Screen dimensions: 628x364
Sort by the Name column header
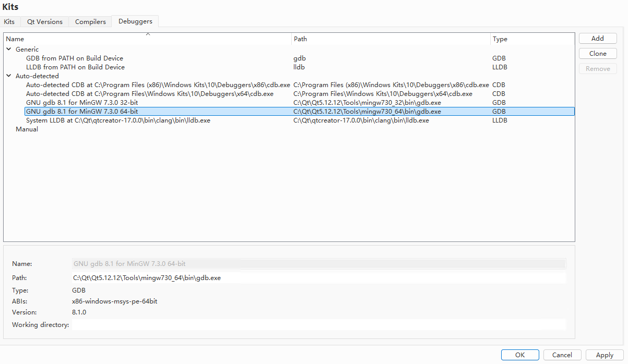tap(148, 39)
